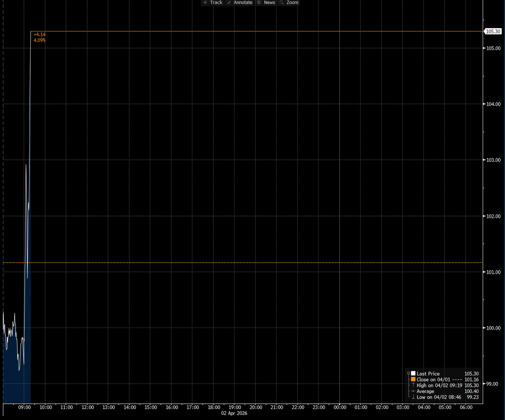Click the orange Close on 04/01 swatch

(413, 379)
